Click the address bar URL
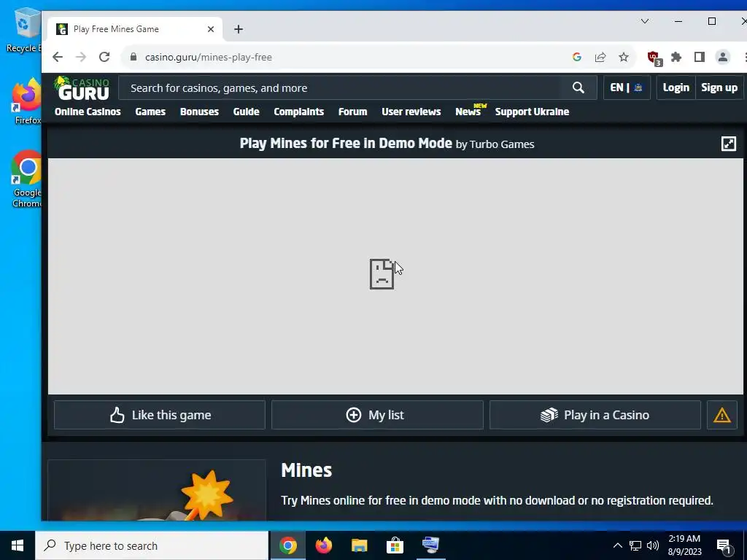747x560 pixels. pos(208,57)
